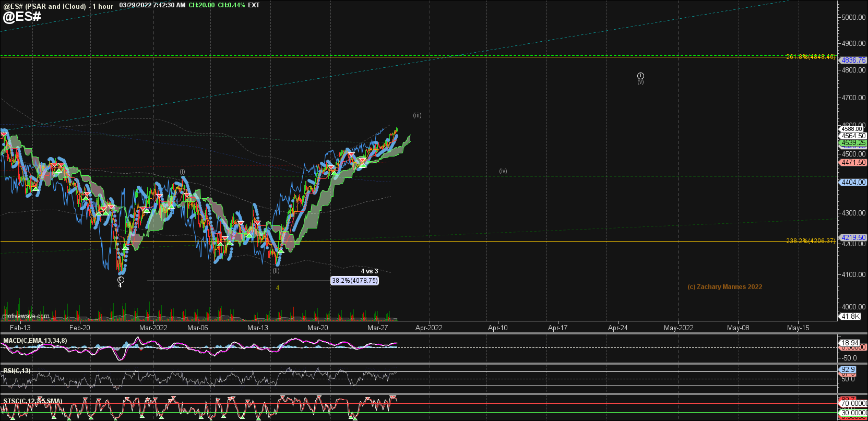Click the green 4539.25 price tag

click(x=853, y=142)
